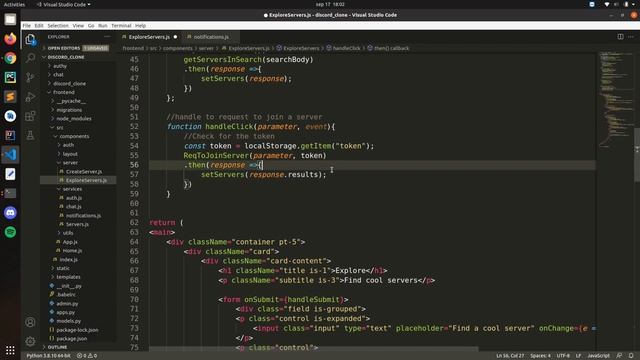This screenshot has height=360, width=640.
Task: Click the feedback icon in status bar
Action: pos(619,356)
